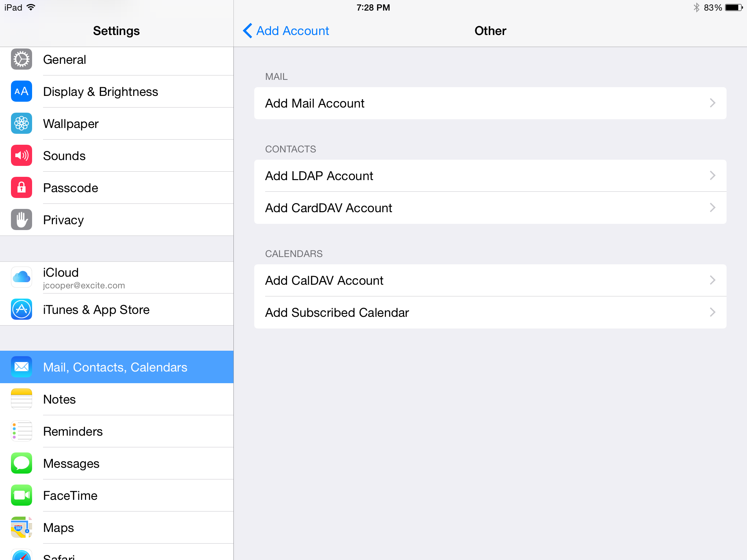Tap the Sounds speaker icon

[22, 156]
